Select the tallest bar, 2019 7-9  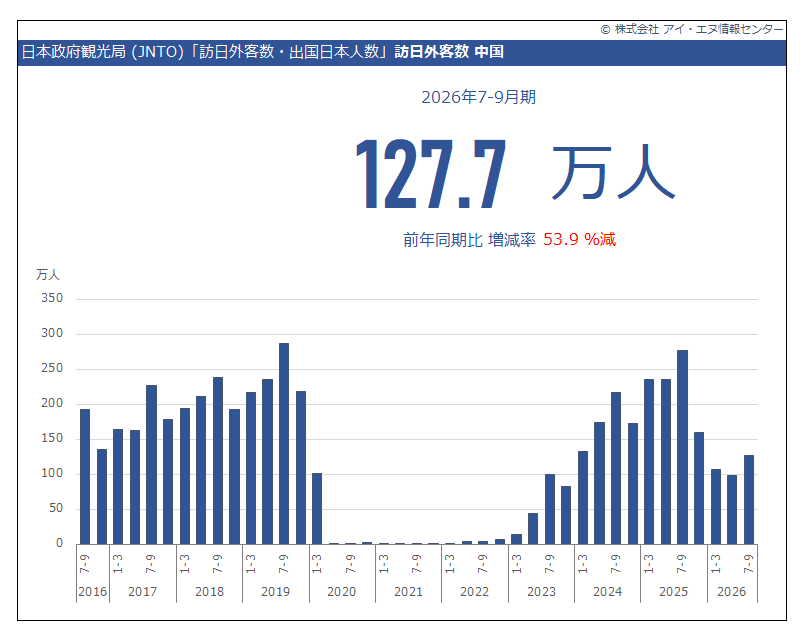coord(284,444)
